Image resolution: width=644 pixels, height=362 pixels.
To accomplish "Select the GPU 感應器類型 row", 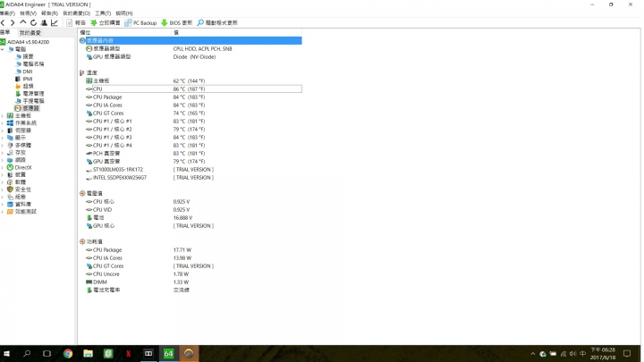I will tap(191, 56).
